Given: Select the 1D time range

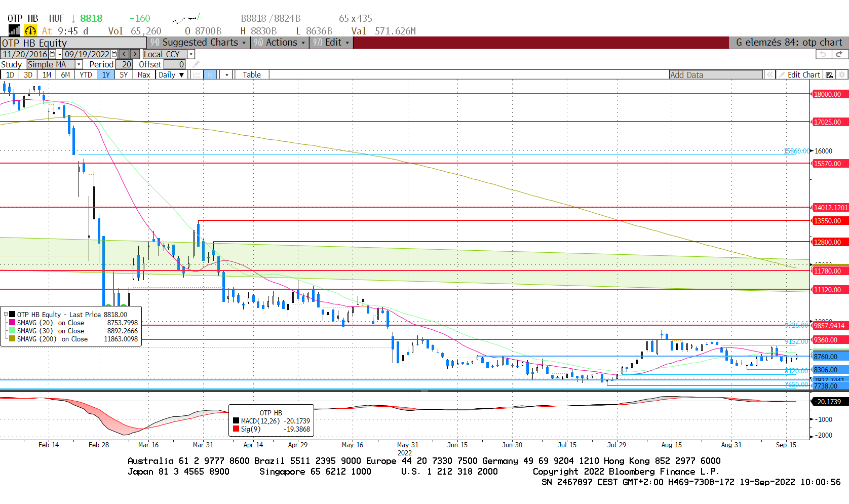Looking at the screenshot, I should coord(10,74).
